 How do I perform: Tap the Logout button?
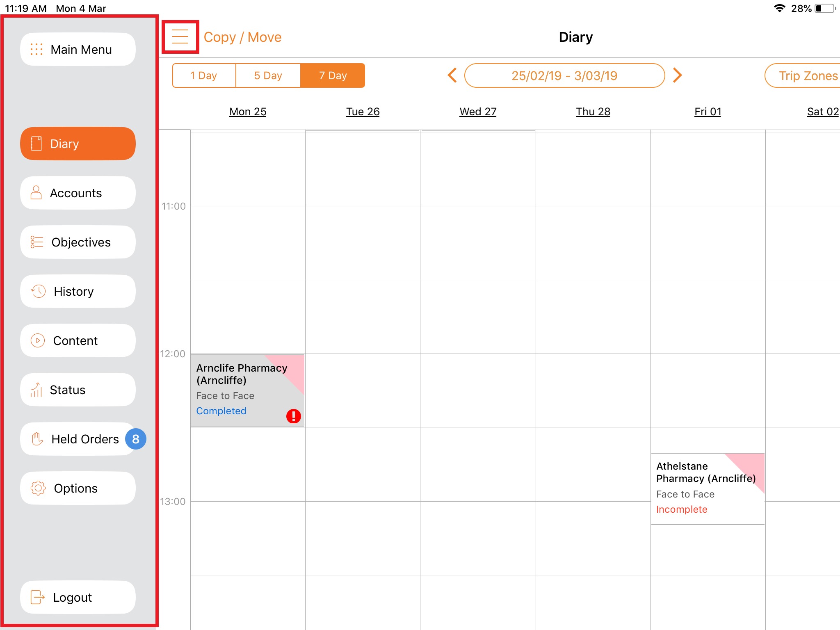(78, 598)
